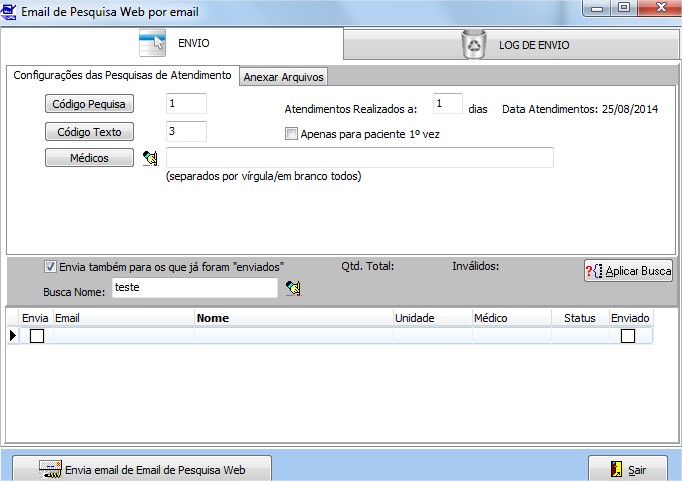Click the application icon in the title bar
Image resolution: width=682 pixels, height=481 pixels.
click(x=10, y=12)
